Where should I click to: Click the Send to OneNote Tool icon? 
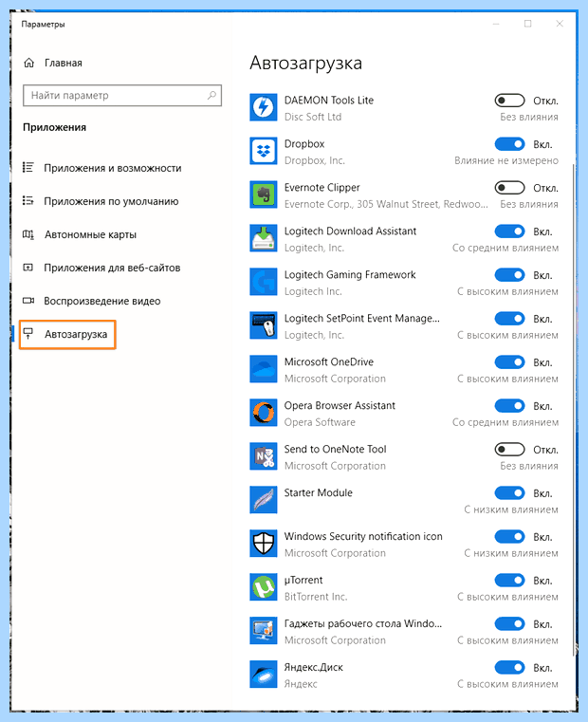coord(264,456)
